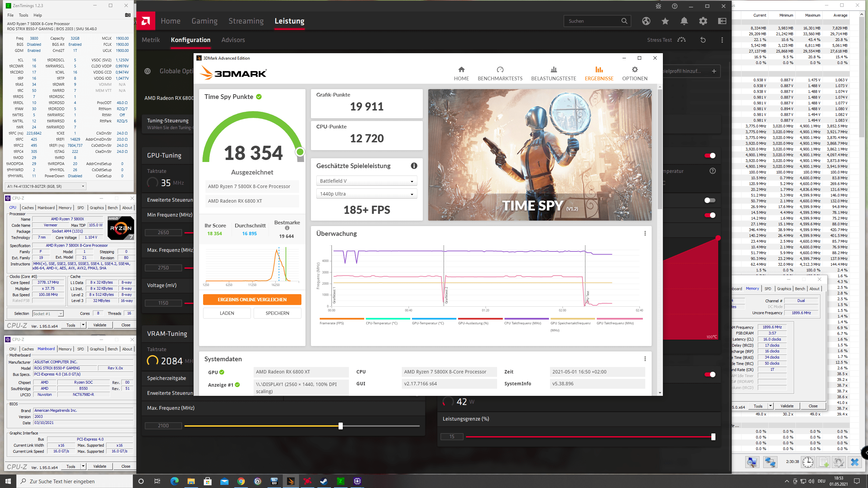Open 3DMark Belastungsteste section
This screenshot has height=488, width=868.
pos(554,74)
